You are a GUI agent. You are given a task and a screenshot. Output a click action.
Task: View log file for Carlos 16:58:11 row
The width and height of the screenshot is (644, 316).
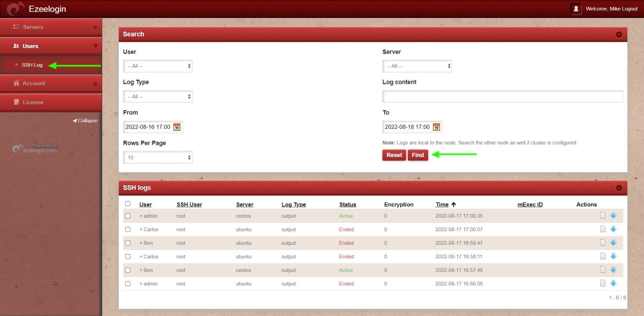(x=603, y=256)
